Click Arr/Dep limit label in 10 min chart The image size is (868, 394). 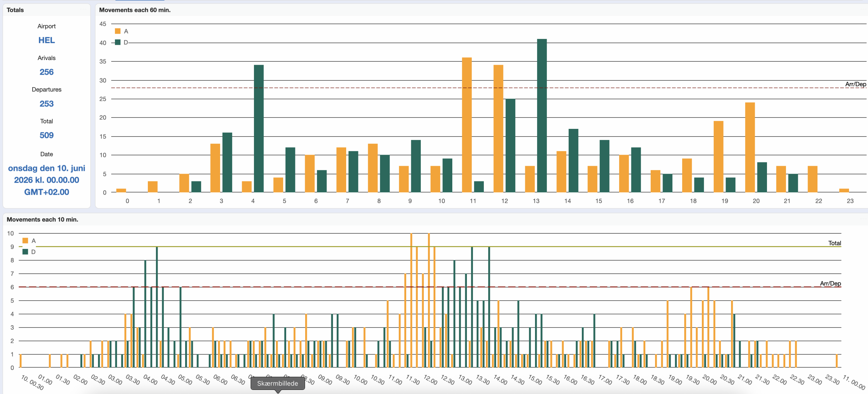[x=830, y=283]
